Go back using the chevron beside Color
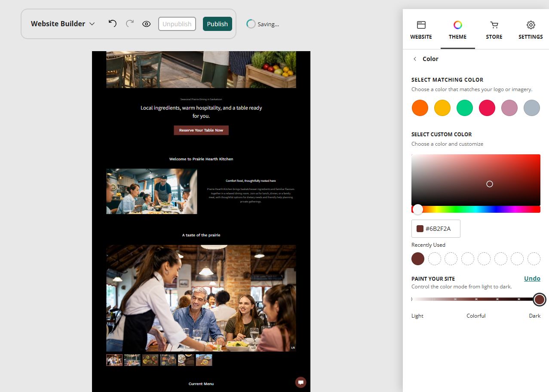549x392 pixels. [415, 59]
